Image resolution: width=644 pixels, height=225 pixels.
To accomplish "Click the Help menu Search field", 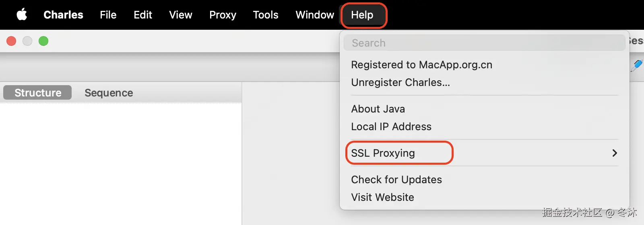I will 484,43.
